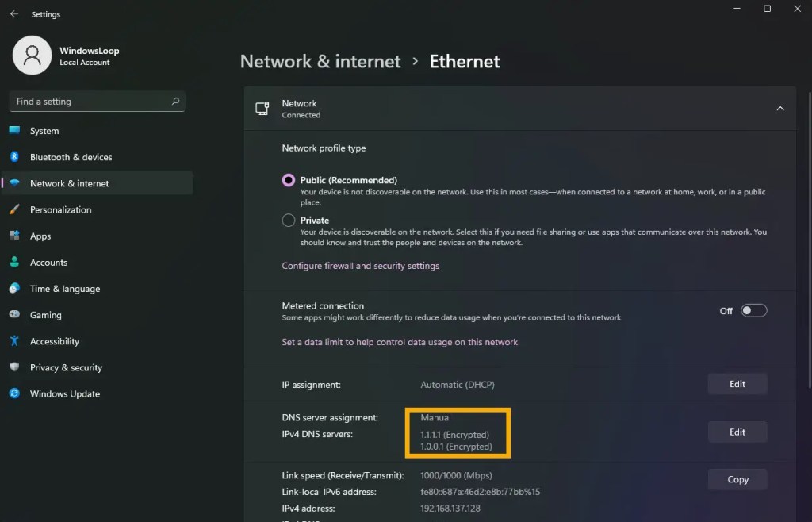Open Configure firewall and security settings link

click(x=361, y=266)
